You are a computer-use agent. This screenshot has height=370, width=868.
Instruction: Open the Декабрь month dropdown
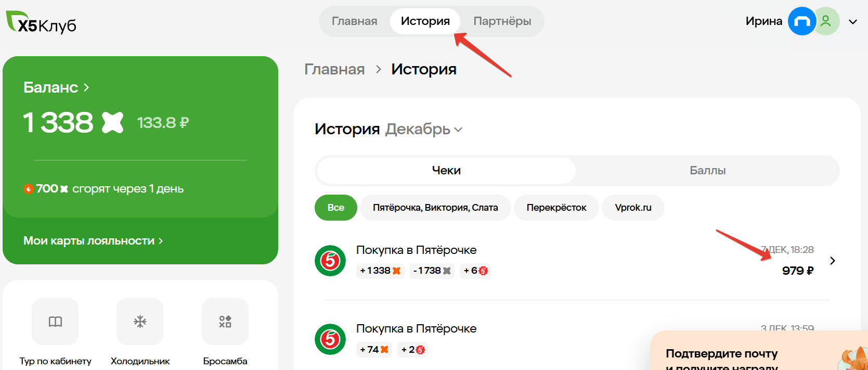click(x=423, y=129)
